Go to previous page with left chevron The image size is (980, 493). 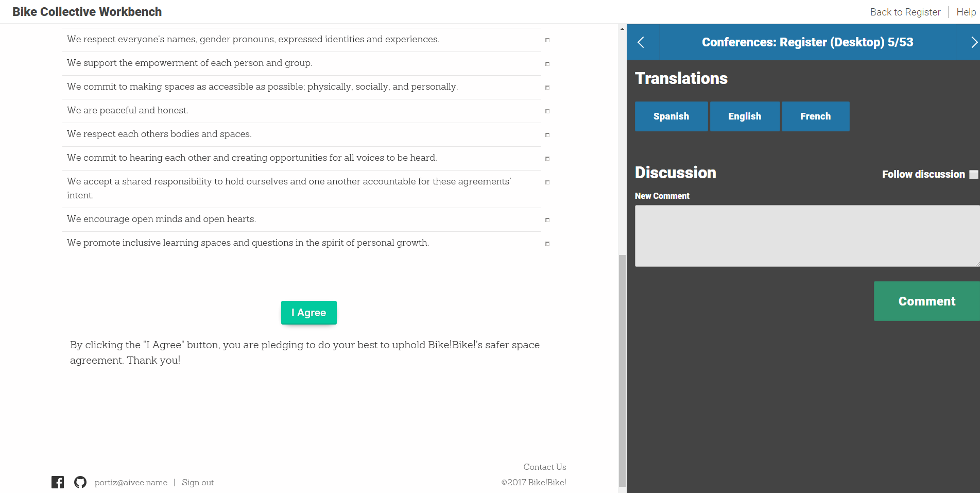(641, 42)
